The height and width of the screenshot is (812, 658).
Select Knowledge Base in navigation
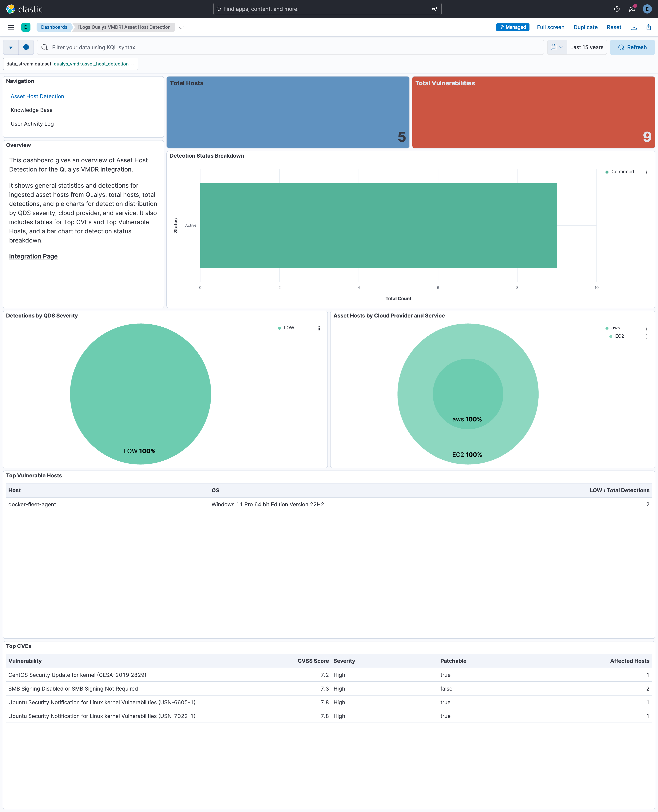click(31, 110)
